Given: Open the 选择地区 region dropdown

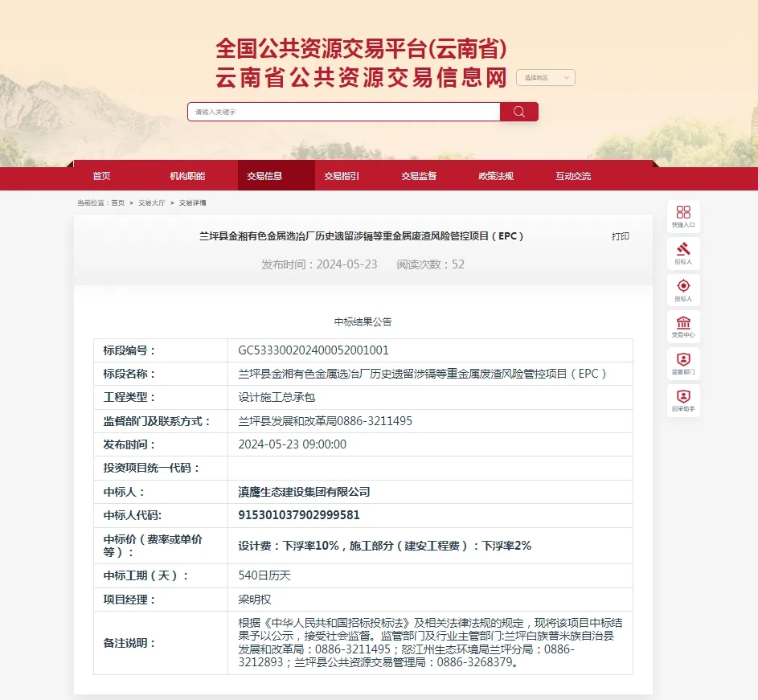Looking at the screenshot, I should pos(545,77).
